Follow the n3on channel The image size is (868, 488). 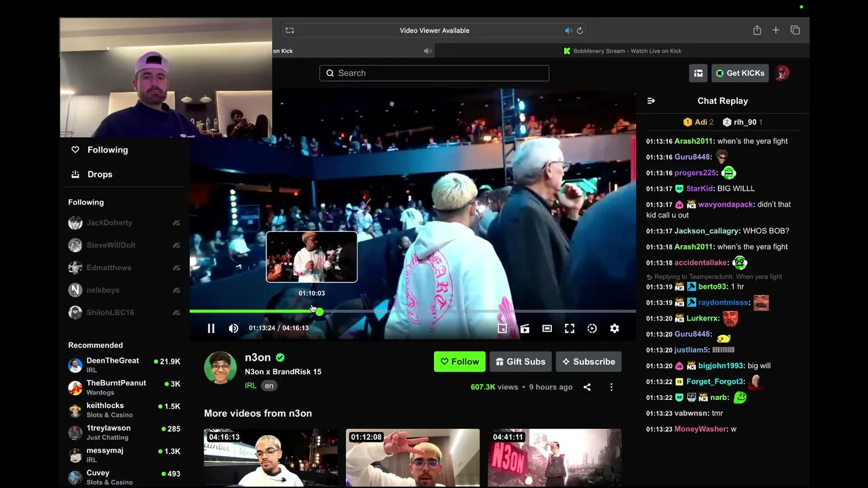pos(460,362)
